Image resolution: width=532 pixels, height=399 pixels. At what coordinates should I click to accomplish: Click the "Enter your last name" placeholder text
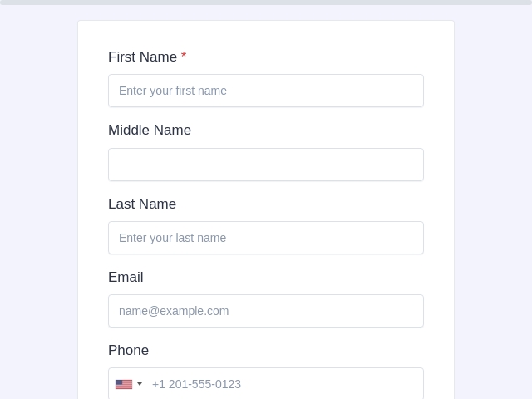pyautogui.click(x=172, y=238)
